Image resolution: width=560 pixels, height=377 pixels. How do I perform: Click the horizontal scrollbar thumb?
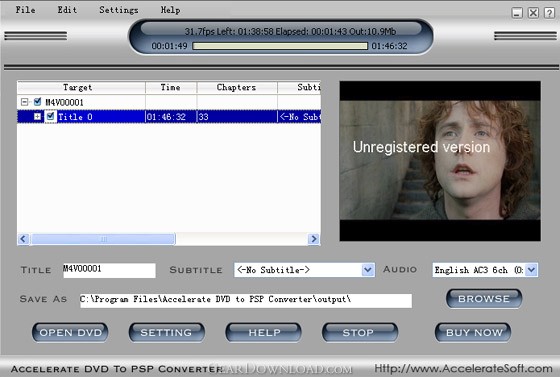coord(103,239)
